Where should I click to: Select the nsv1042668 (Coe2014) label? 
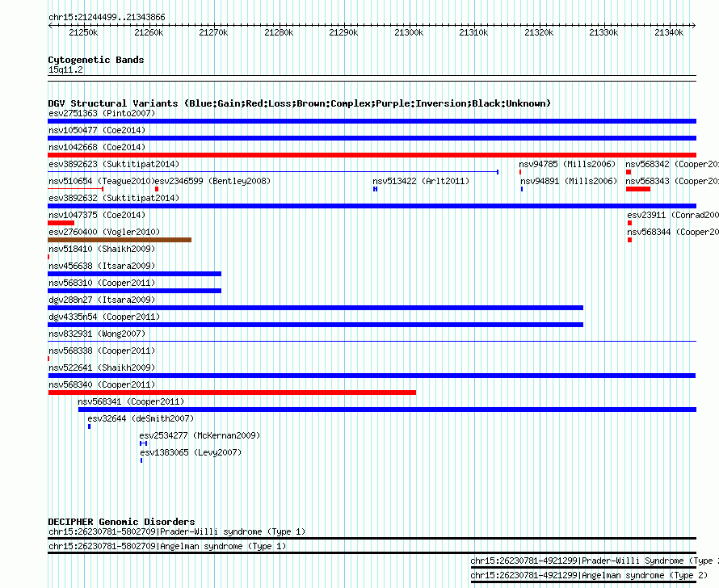[x=97, y=147]
